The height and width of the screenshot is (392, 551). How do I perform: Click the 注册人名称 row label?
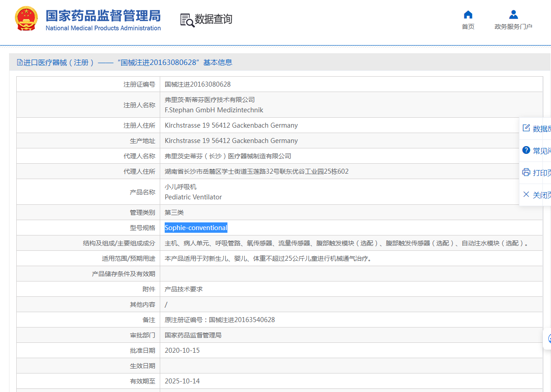click(139, 105)
